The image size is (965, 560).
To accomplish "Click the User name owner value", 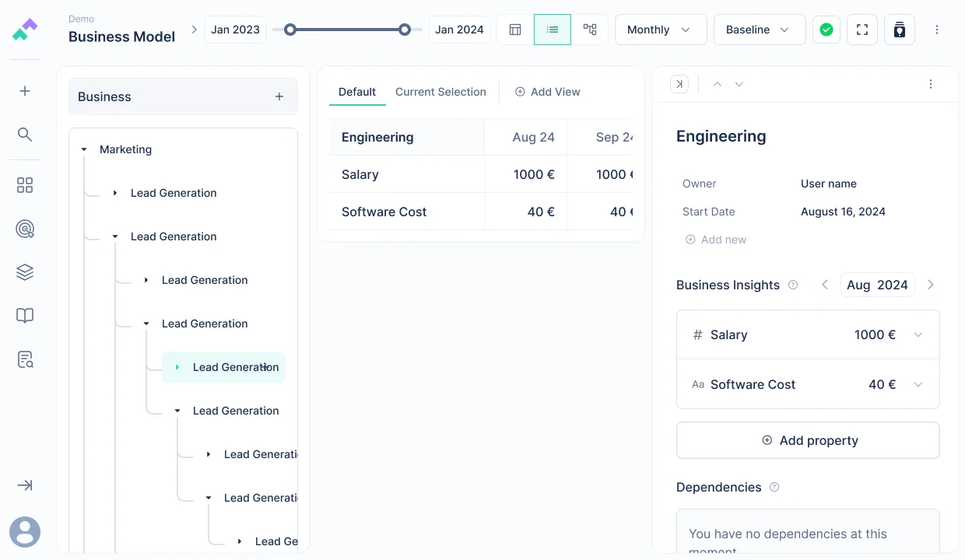I will 829,184.
